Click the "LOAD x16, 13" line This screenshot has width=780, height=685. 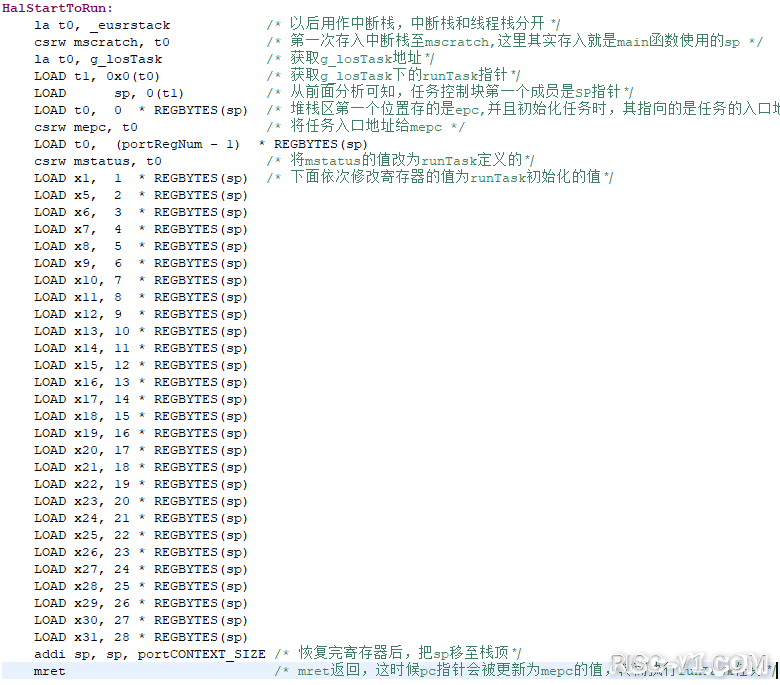(x=141, y=382)
